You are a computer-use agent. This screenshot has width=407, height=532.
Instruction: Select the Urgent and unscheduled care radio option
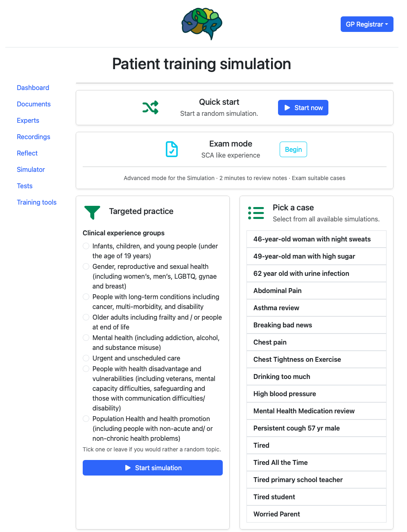coord(86,358)
